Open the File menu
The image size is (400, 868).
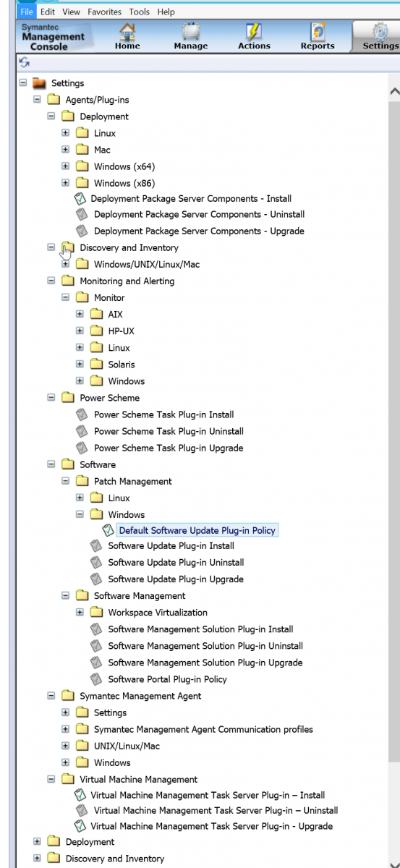(x=27, y=12)
